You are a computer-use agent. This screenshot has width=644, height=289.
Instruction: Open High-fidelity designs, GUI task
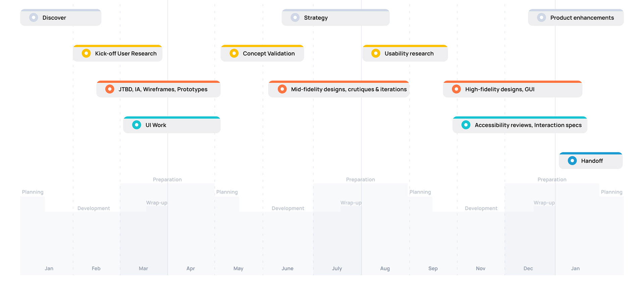coord(513,89)
